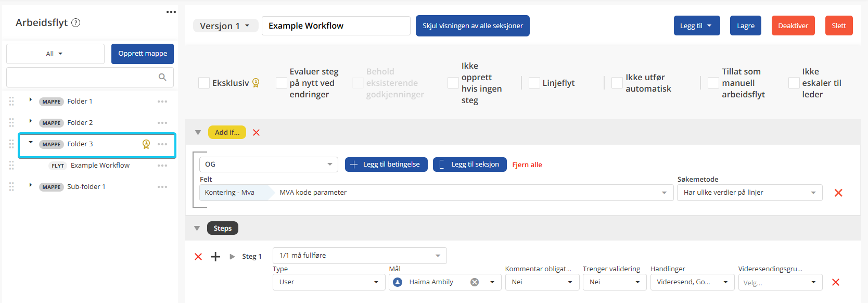Click Legg til seksjon button

[x=470, y=165]
